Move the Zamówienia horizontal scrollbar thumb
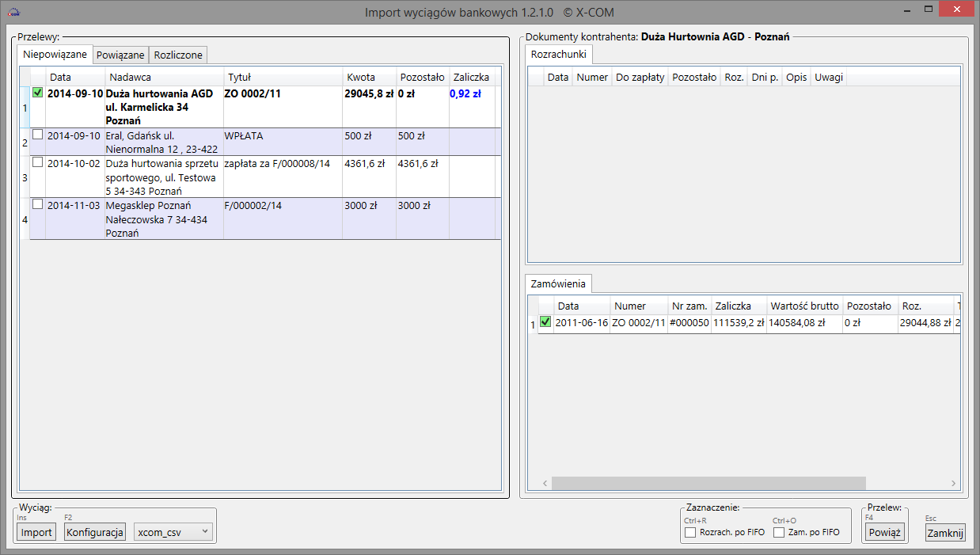980x555 pixels. coord(708,483)
